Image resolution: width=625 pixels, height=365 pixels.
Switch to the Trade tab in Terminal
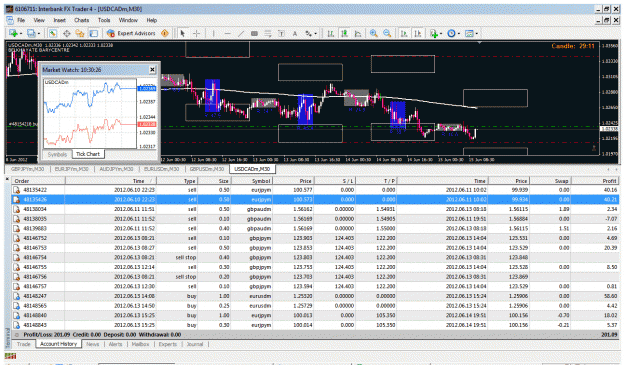click(24, 344)
